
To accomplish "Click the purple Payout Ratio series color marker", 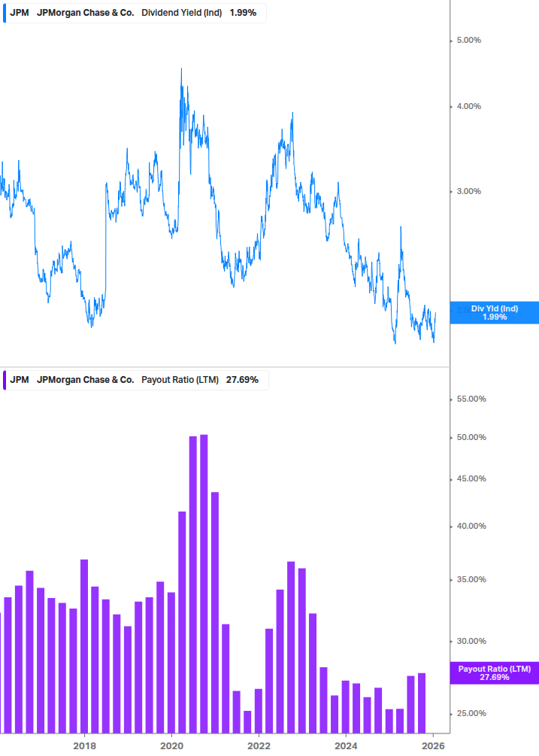I will coord(4,380).
